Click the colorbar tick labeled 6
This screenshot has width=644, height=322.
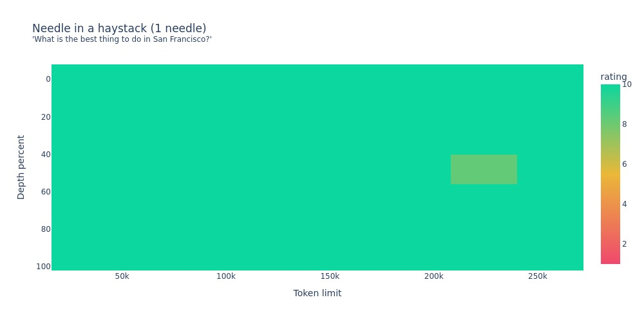click(x=624, y=164)
